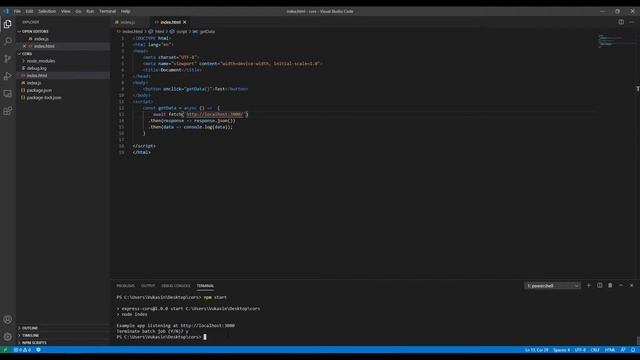
Task: Click the localhost:3000 URL in code
Action: tap(215, 114)
